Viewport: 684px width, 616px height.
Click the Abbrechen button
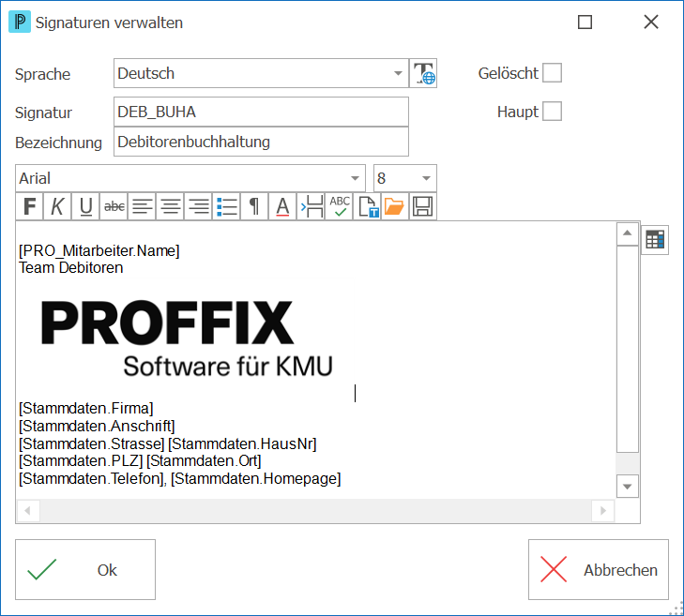click(x=598, y=569)
